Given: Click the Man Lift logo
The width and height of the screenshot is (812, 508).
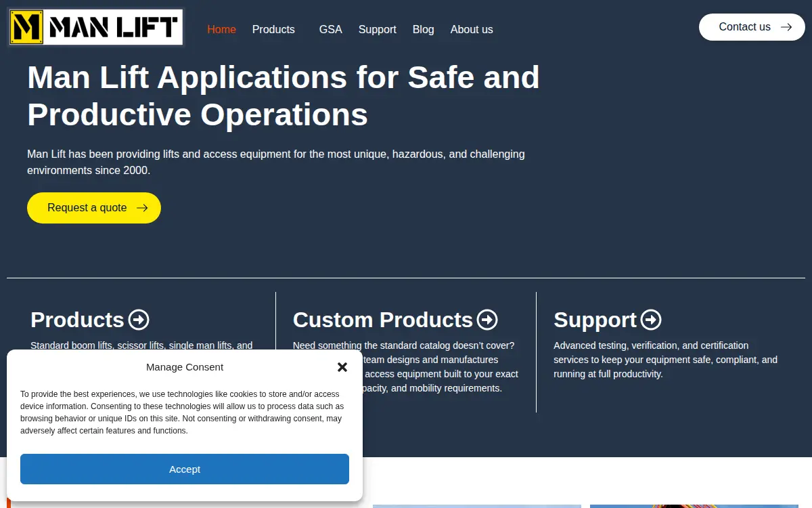Looking at the screenshot, I should [x=96, y=27].
